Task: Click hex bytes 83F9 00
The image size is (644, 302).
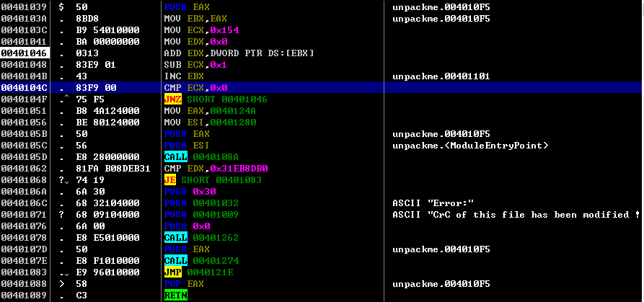Action: click(96, 87)
